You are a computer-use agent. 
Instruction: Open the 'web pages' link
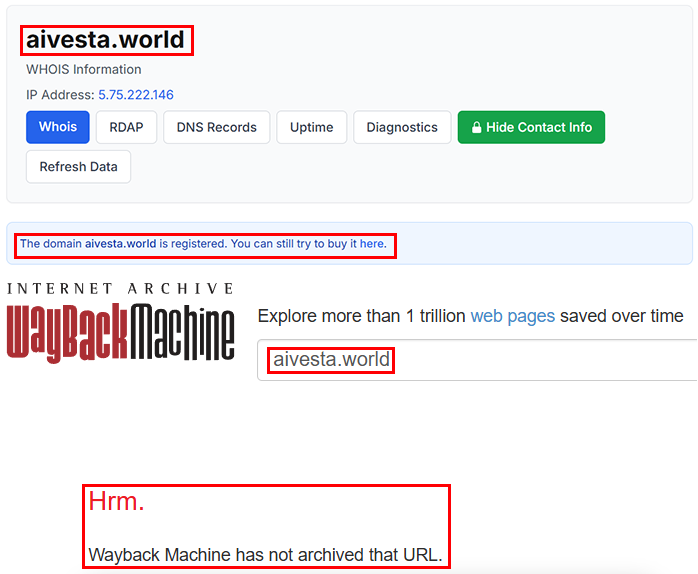coord(513,316)
